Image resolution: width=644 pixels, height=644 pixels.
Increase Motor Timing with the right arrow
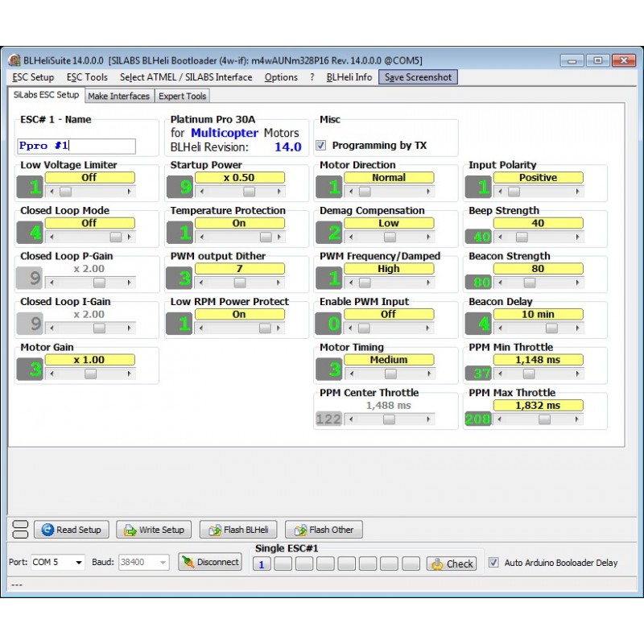tap(429, 374)
